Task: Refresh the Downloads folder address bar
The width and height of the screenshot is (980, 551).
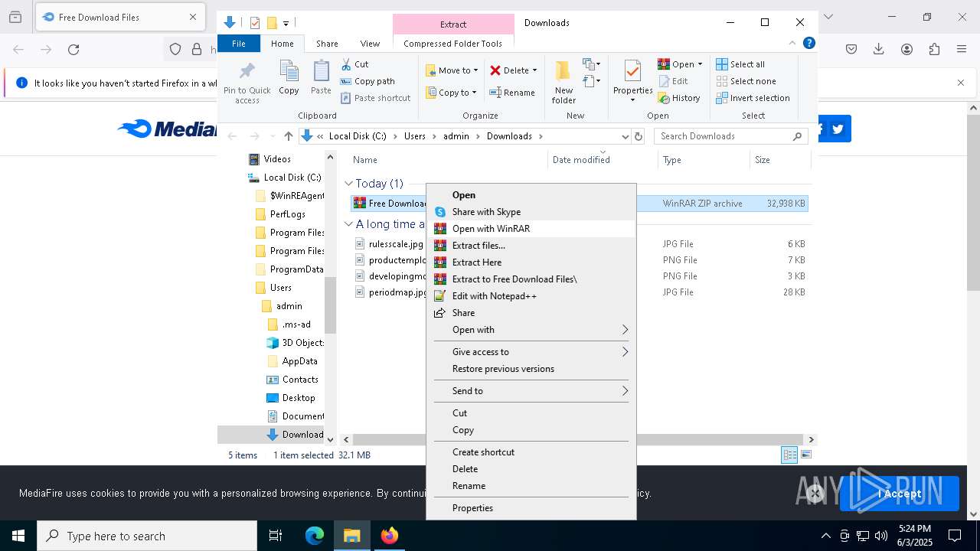Action: coord(639,136)
